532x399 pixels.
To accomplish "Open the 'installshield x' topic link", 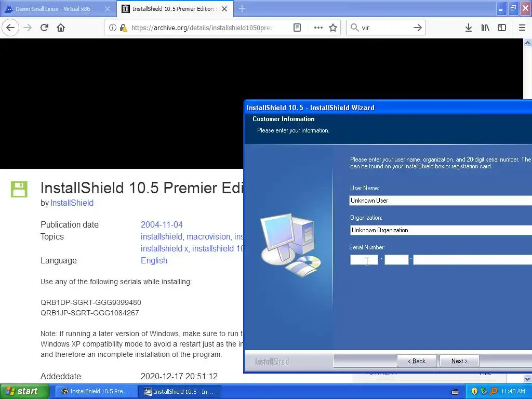I will tap(165, 248).
